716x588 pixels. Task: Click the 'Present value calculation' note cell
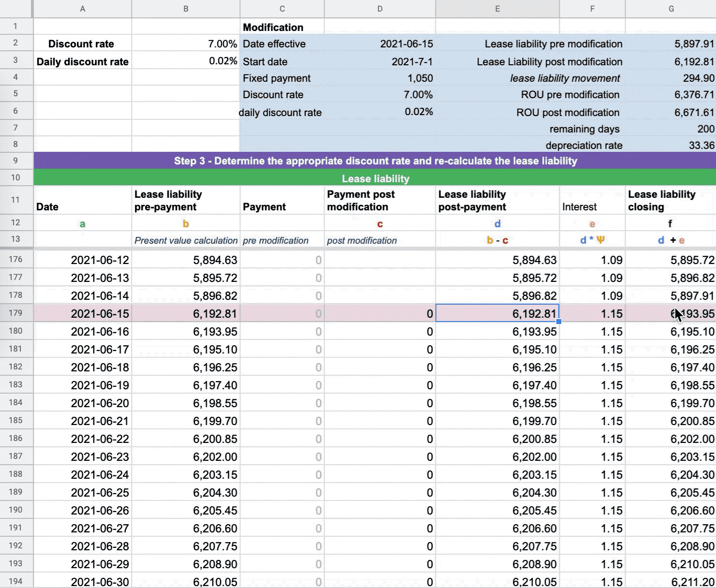click(x=186, y=240)
